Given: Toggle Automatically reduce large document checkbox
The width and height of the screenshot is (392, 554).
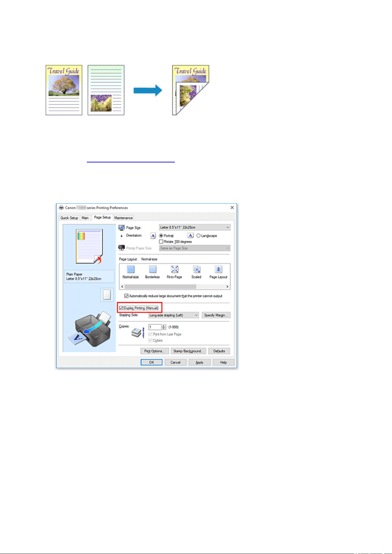Looking at the screenshot, I should tap(126, 296).
